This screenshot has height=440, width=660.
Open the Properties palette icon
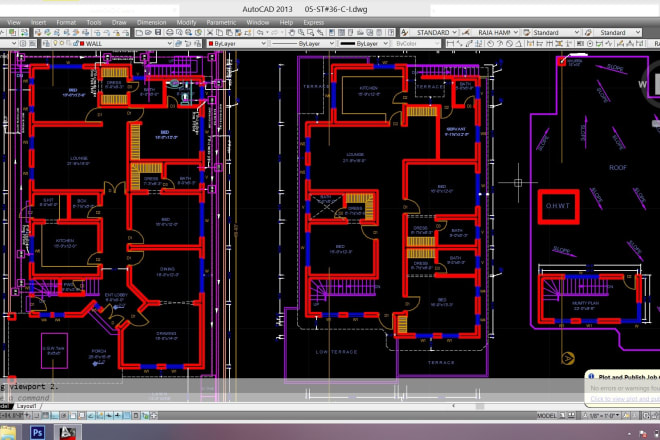click(332, 32)
